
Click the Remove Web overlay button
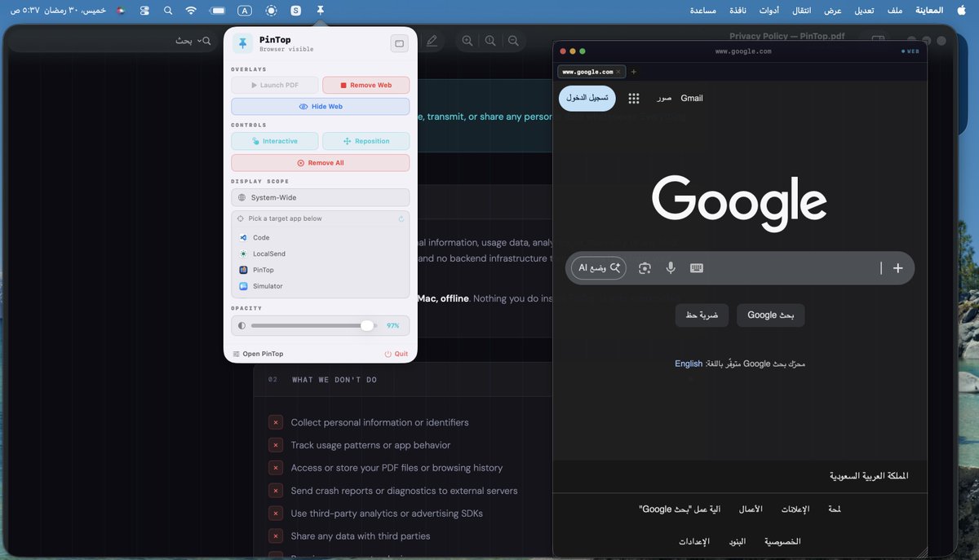pyautogui.click(x=365, y=85)
